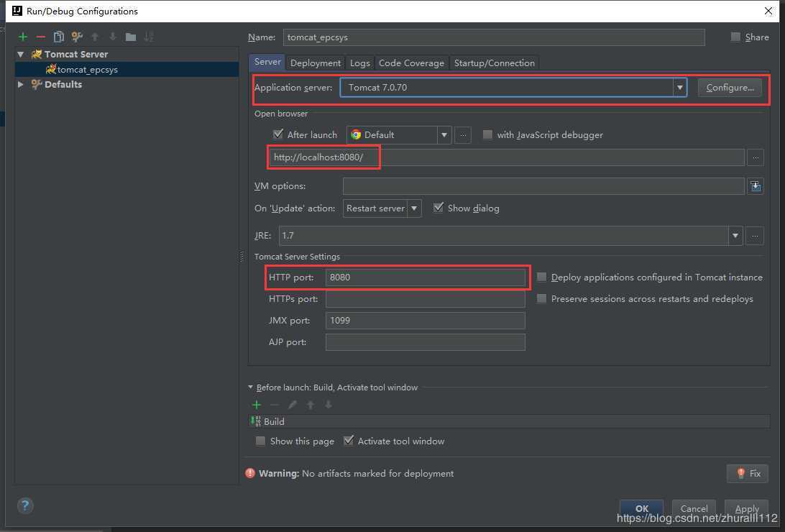Image resolution: width=785 pixels, height=532 pixels.
Task: Click the Apply button
Action: click(x=746, y=508)
